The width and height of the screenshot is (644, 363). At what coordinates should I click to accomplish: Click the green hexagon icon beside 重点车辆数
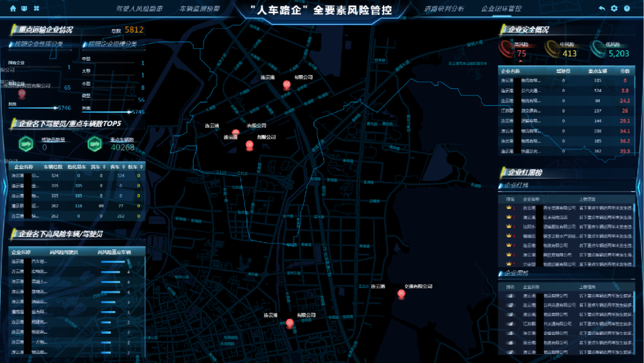pos(94,143)
